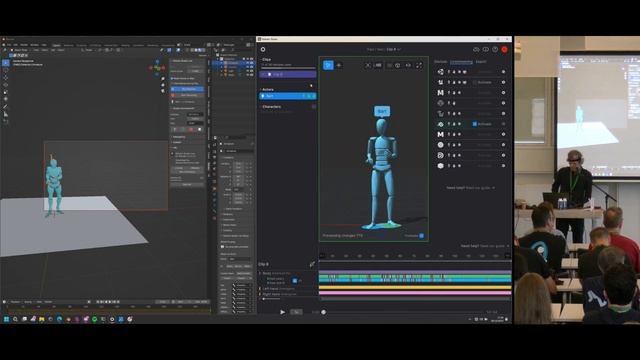This screenshot has height=360, width=640.
Task: Open Blender's Help menu
Action: [x=44, y=45]
